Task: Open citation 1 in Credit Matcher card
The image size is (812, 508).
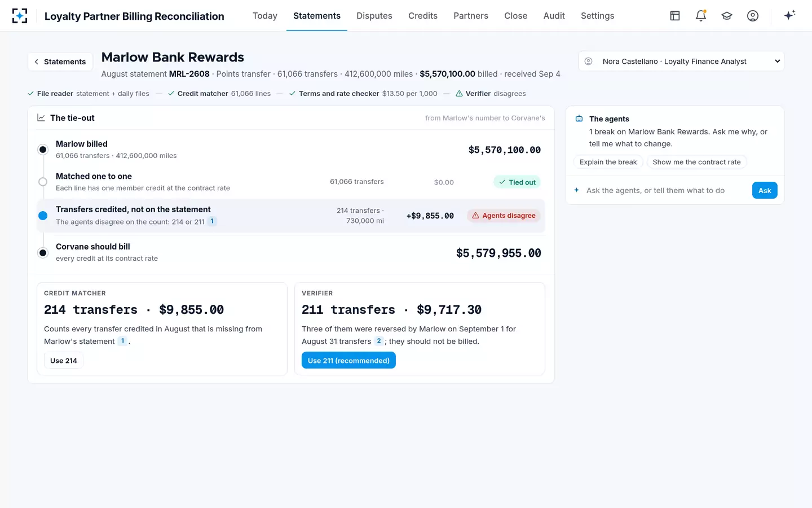Action: [x=122, y=341]
